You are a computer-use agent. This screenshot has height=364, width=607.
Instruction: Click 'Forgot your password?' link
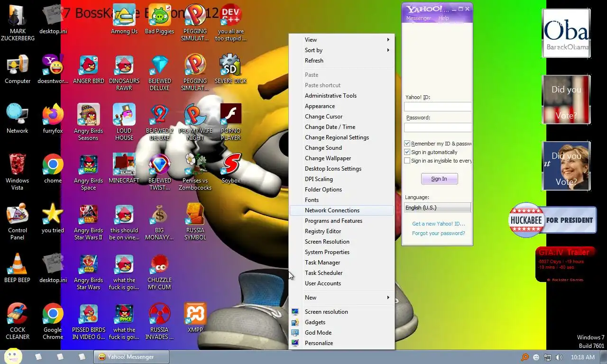439,233
